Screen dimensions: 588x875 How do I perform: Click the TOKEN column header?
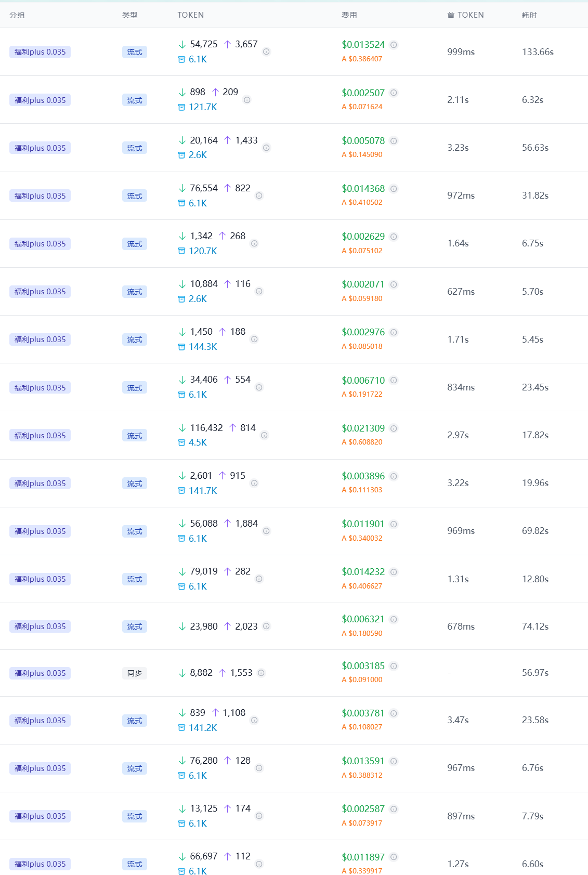pyautogui.click(x=191, y=15)
